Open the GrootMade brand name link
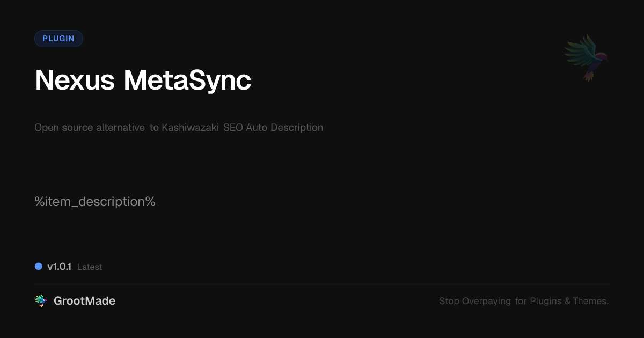This screenshot has width=644, height=338. (x=84, y=301)
